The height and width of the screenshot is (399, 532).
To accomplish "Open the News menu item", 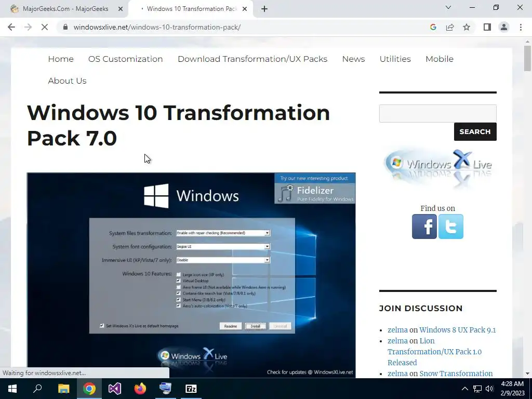I will click(x=353, y=59).
